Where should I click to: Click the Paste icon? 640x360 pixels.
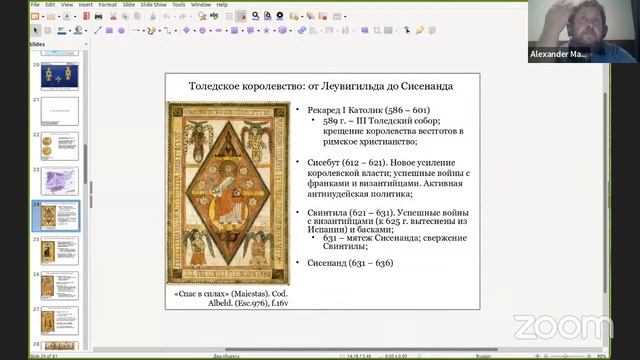coord(138,16)
